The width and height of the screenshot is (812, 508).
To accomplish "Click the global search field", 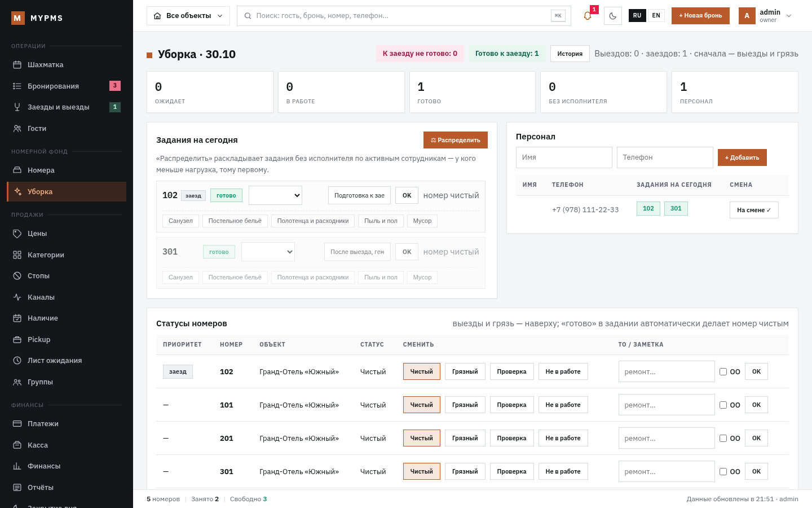I will coord(404,16).
